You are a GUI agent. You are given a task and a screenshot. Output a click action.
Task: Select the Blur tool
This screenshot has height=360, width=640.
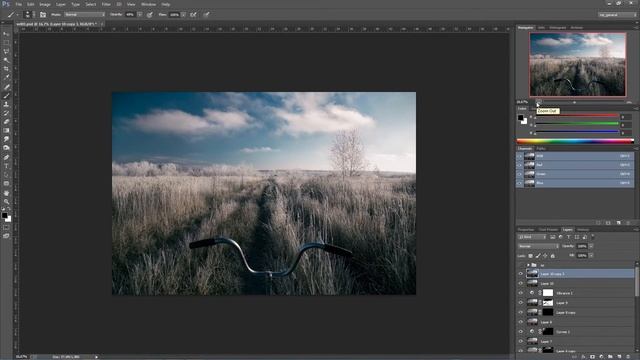click(x=6, y=139)
